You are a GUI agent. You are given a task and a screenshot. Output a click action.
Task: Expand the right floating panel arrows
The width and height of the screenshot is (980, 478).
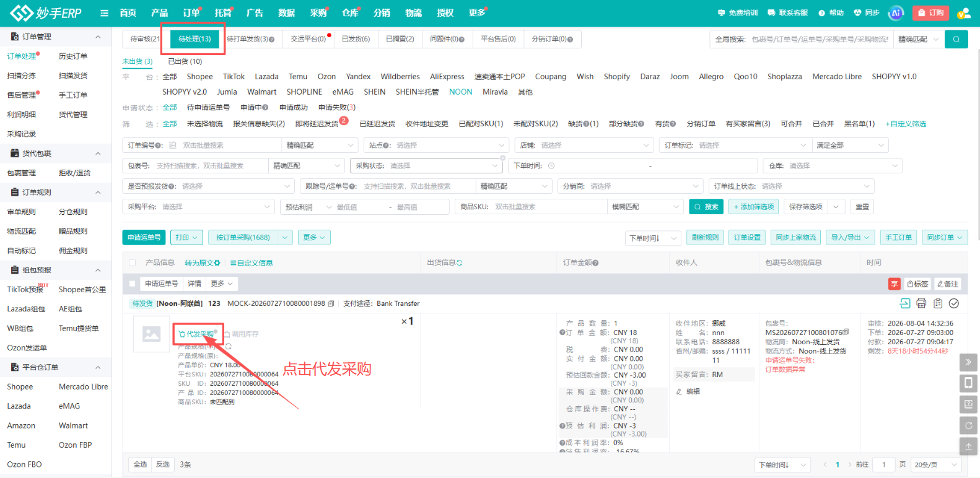968,362
